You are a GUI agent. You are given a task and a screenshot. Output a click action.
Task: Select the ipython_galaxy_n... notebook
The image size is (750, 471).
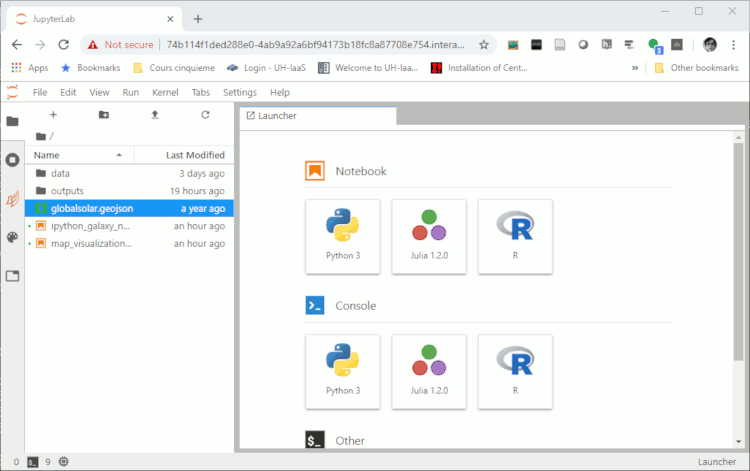pyautogui.click(x=129, y=226)
